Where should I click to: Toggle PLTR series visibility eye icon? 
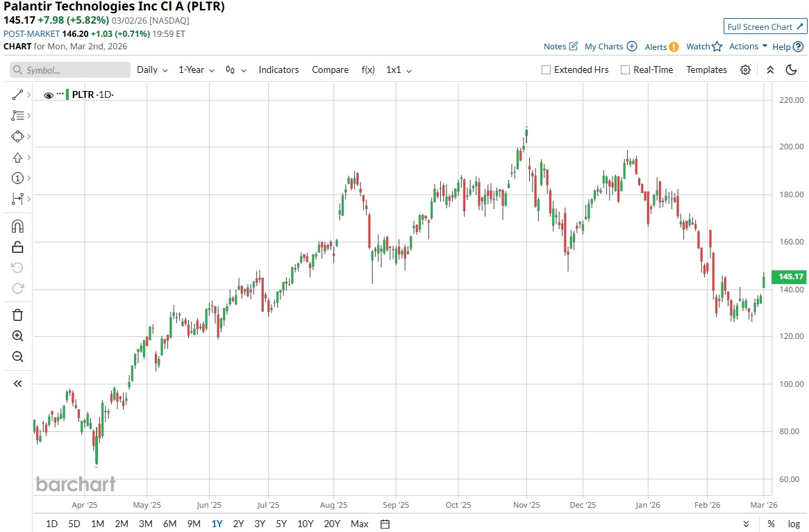(48, 95)
